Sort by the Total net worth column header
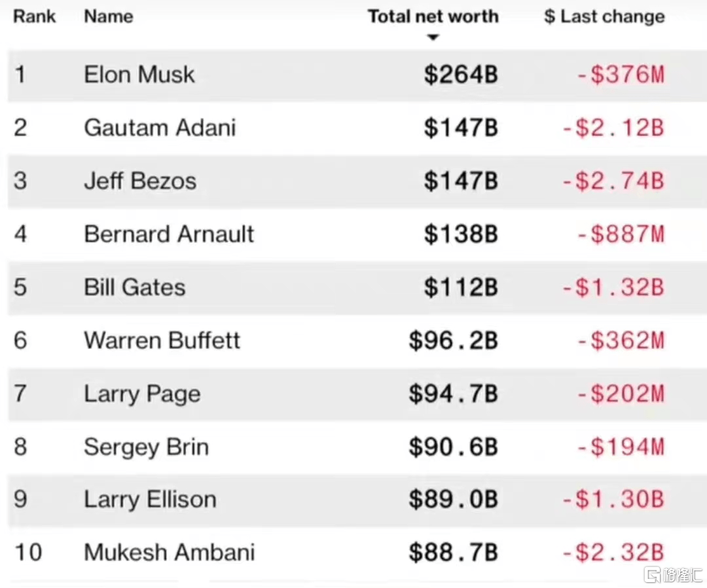 pos(433,16)
